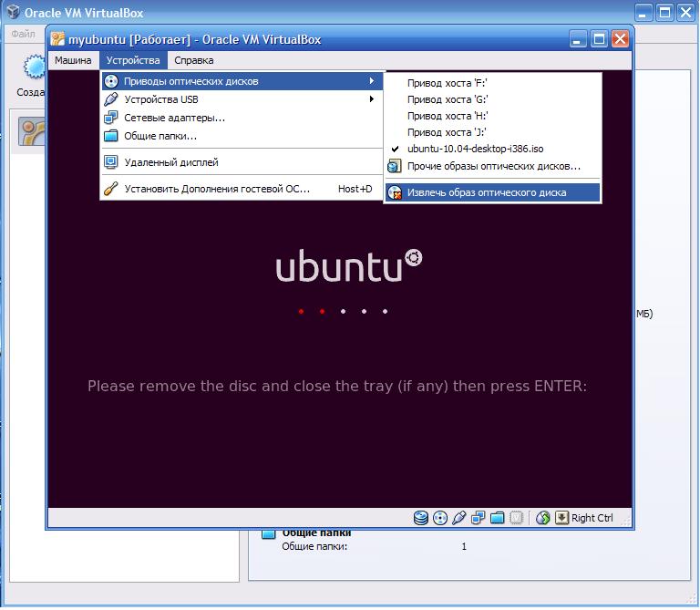The width and height of the screenshot is (700, 610).
Task: Maximize the myubuntu VM window
Action: pyautogui.click(x=599, y=39)
